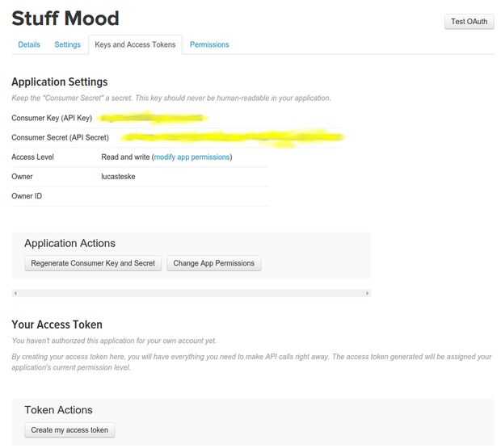This screenshot has height=448, width=501.
Task: Click the horizontal scrollbar's left arrow
Action: click(x=15, y=293)
